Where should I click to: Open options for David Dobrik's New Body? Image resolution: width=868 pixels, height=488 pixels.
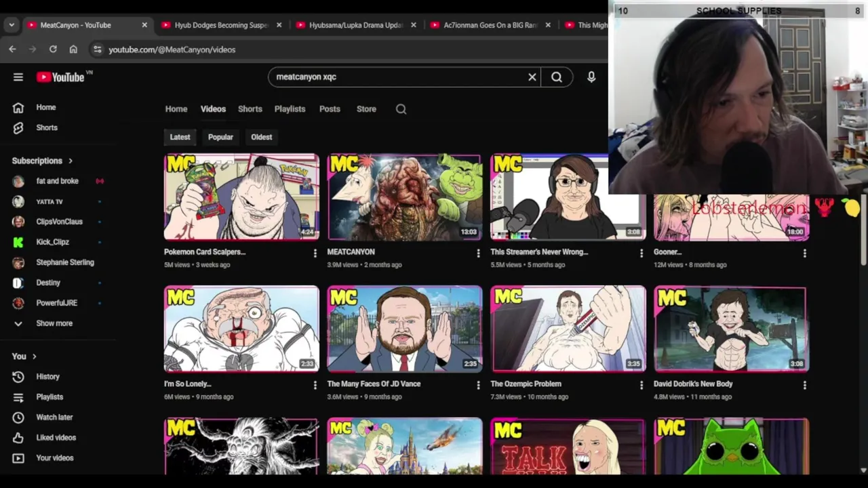(805, 385)
